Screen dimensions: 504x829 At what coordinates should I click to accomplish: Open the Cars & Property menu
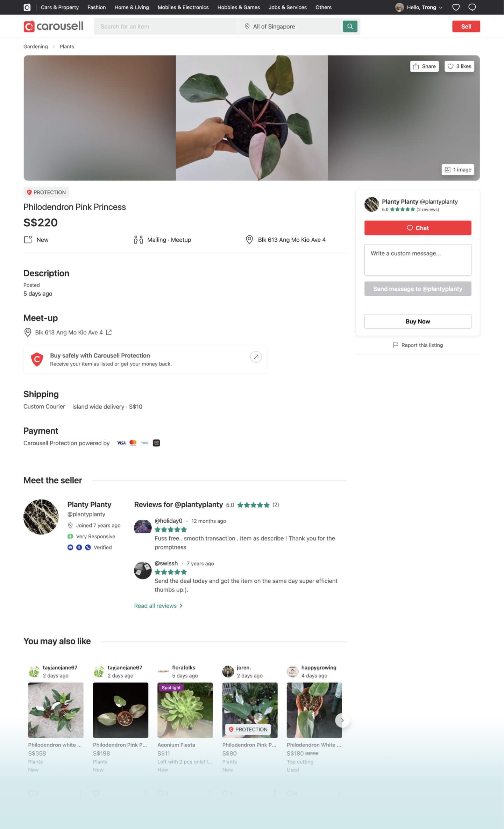coord(60,7)
